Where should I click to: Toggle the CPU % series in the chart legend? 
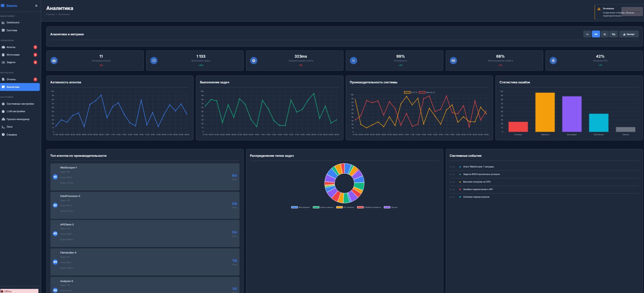click(407, 92)
